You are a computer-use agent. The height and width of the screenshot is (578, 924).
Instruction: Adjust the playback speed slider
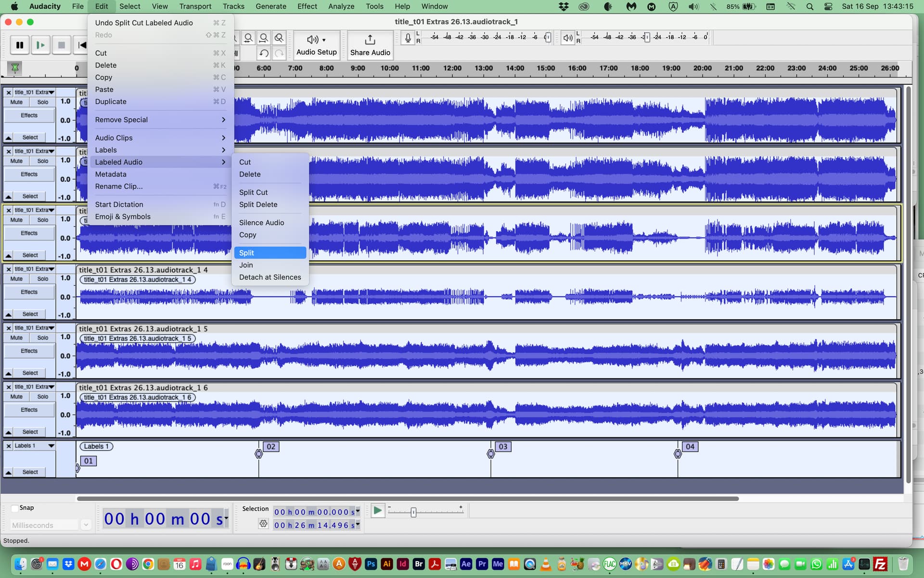(413, 512)
